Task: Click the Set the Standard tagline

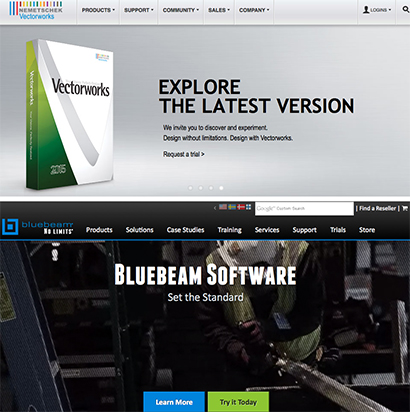Action: click(205, 297)
